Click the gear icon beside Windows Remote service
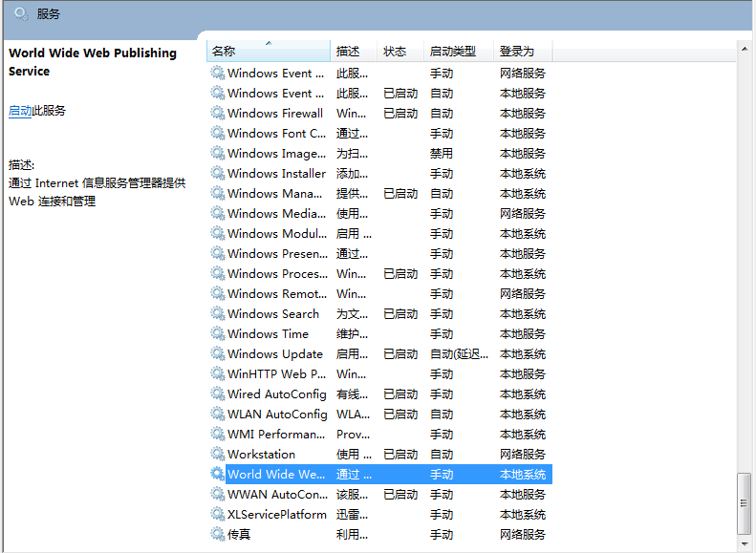Image resolution: width=756 pixels, height=553 pixels. point(218,294)
